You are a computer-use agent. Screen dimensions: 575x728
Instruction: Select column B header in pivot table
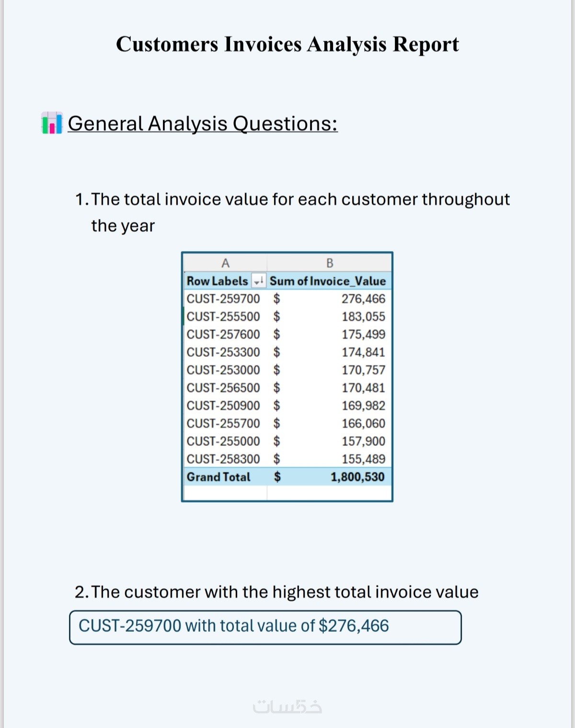pos(330,263)
